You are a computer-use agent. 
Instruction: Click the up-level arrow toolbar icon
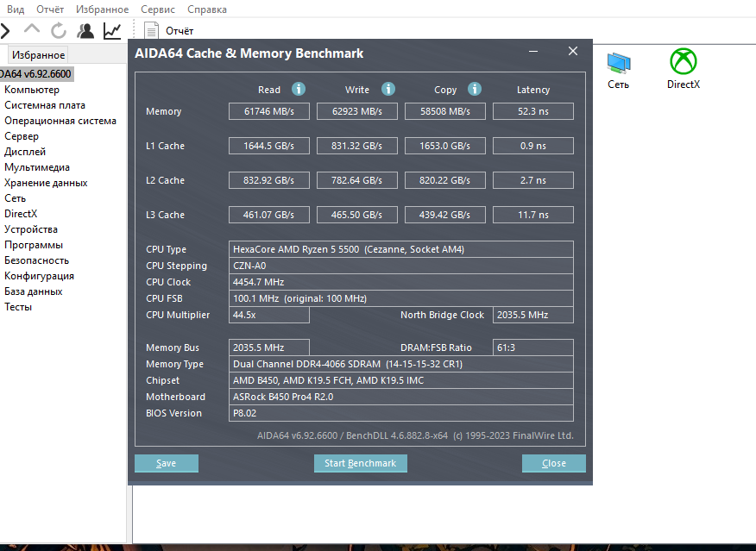tap(32, 29)
